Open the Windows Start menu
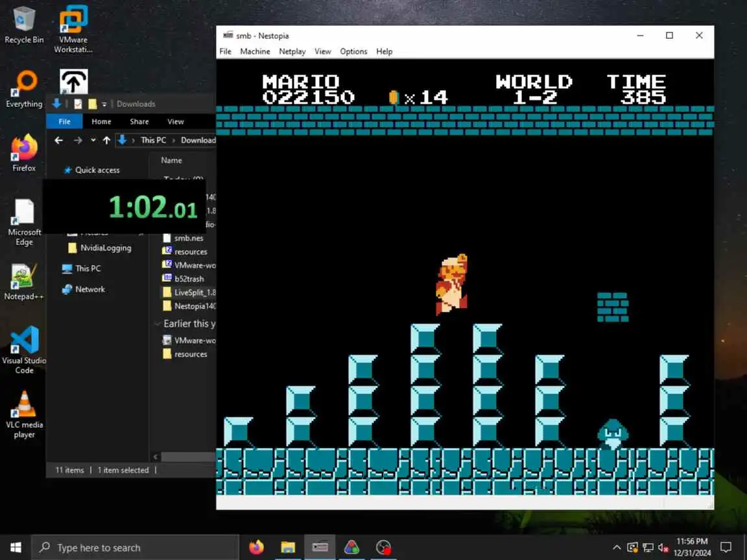Viewport: 747px width, 560px height. point(16,547)
